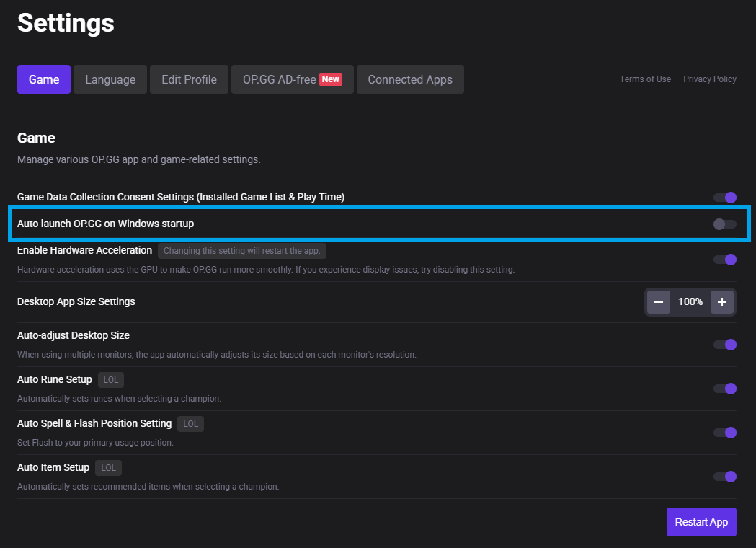Increase desktop app size with plus button
The height and width of the screenshot is (548, 756).
[722, 302]
